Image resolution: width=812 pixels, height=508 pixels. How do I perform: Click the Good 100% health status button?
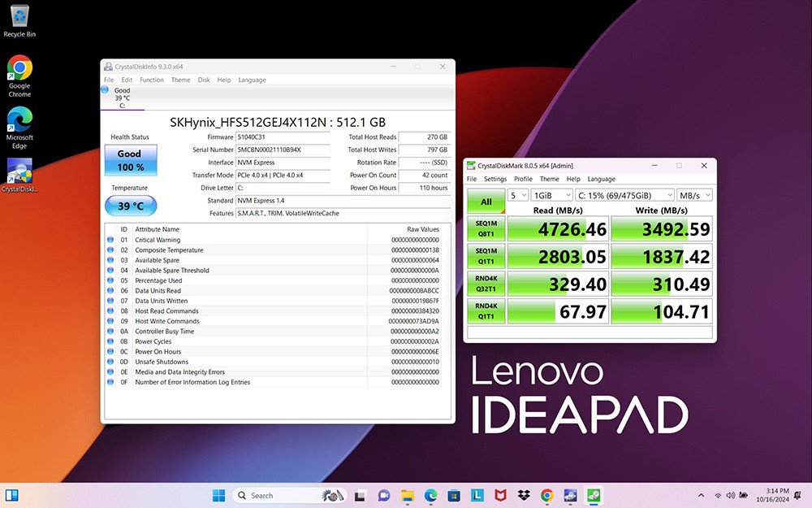click(x=130, y=160)
